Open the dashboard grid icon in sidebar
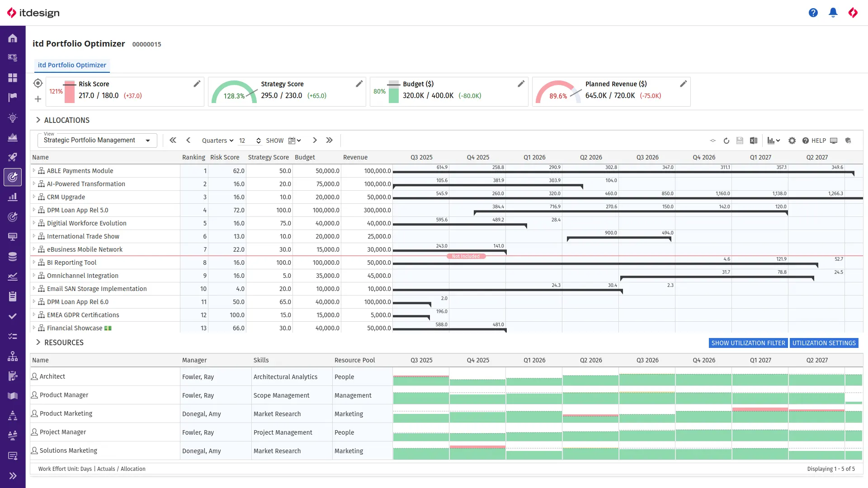Image resolution: width=868 pixels, height=488 pixels. click(x=13, y=78)
